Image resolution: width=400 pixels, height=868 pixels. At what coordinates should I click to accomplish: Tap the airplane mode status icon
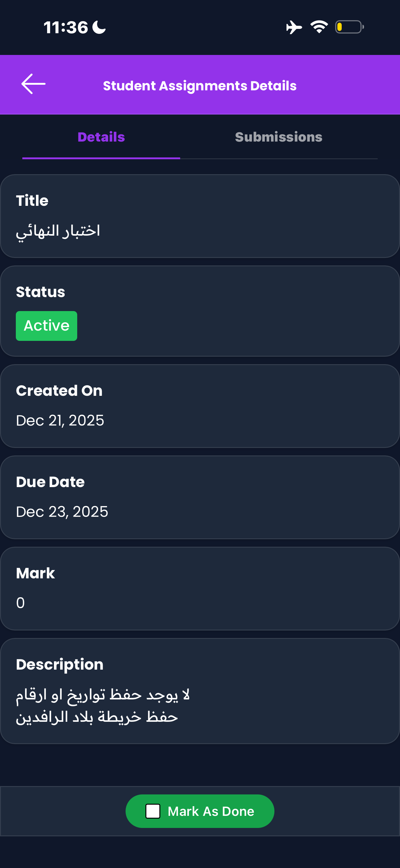[294, 27]
